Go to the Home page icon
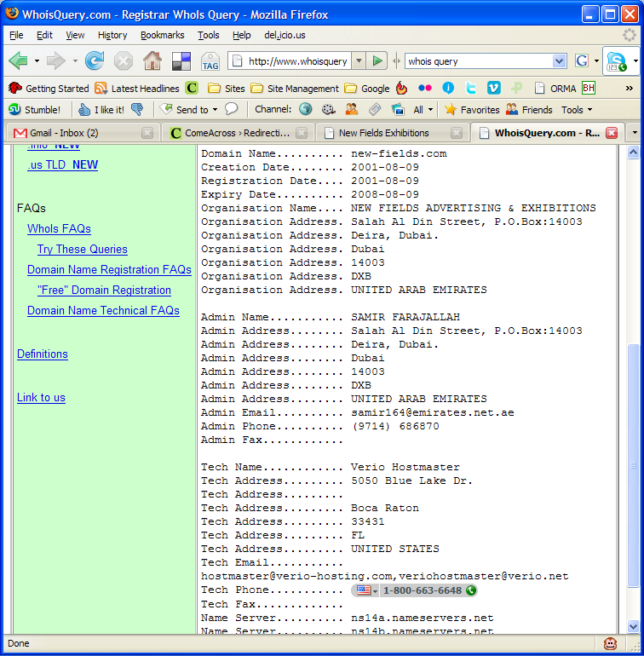 click(x=152, y=60)
